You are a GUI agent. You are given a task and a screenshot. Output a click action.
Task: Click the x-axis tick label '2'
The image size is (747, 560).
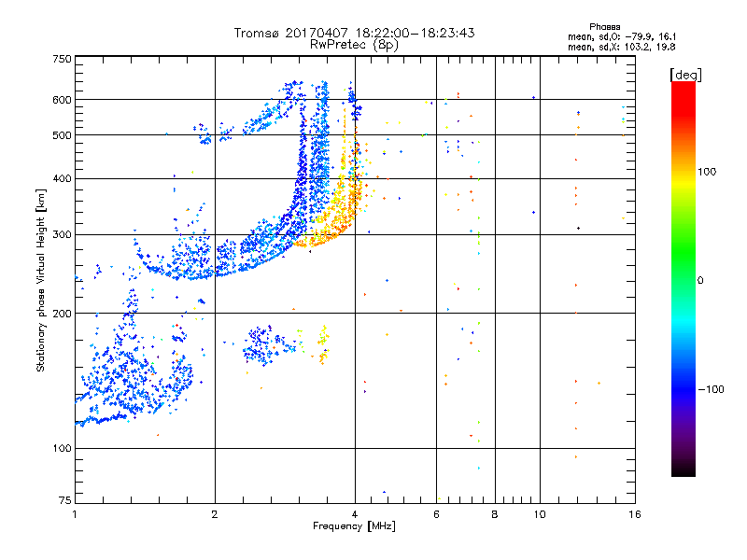tap(215, 514)
